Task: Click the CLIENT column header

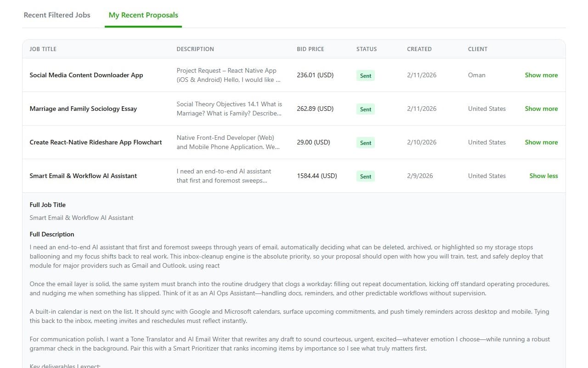Action: tap(478, 49)
